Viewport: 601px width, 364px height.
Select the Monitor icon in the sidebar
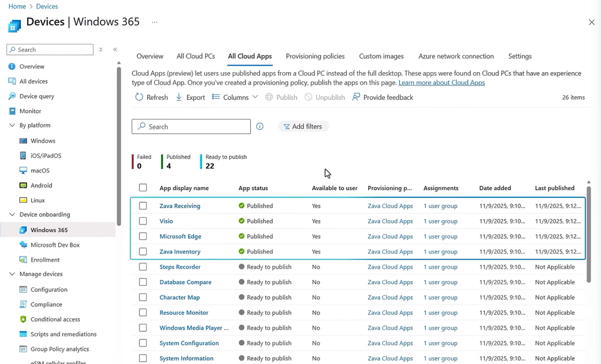12,111
